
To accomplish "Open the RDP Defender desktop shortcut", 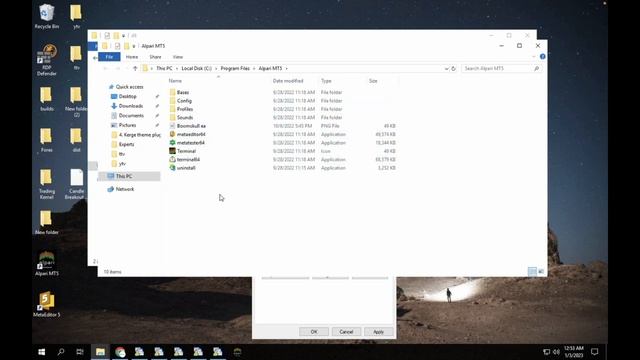I will (x=47, y=60).
